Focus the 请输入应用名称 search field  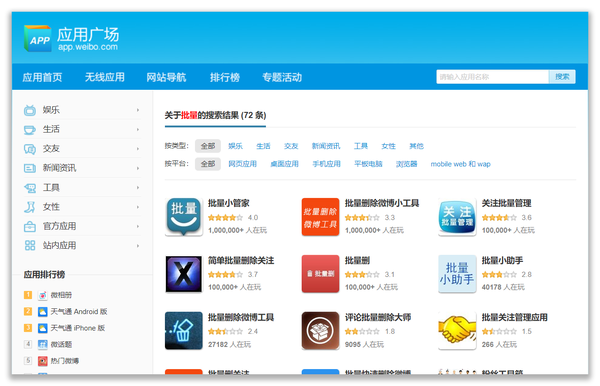point(492,77)
